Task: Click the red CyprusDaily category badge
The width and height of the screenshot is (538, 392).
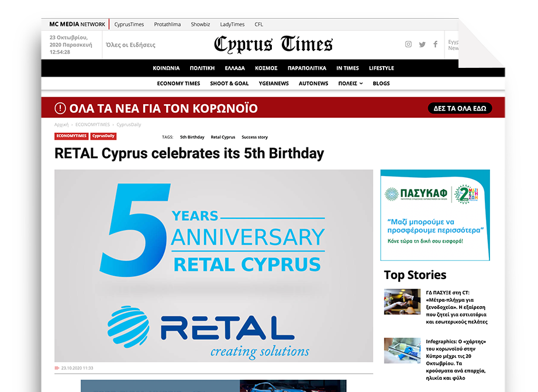Action: [x=104, y=136]
